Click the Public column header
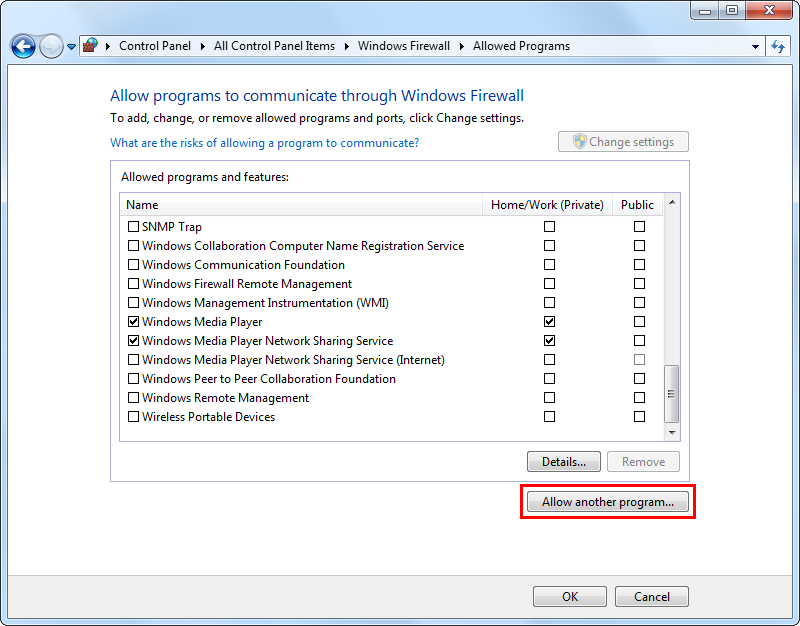800x626 pixels. coord(637,205)
